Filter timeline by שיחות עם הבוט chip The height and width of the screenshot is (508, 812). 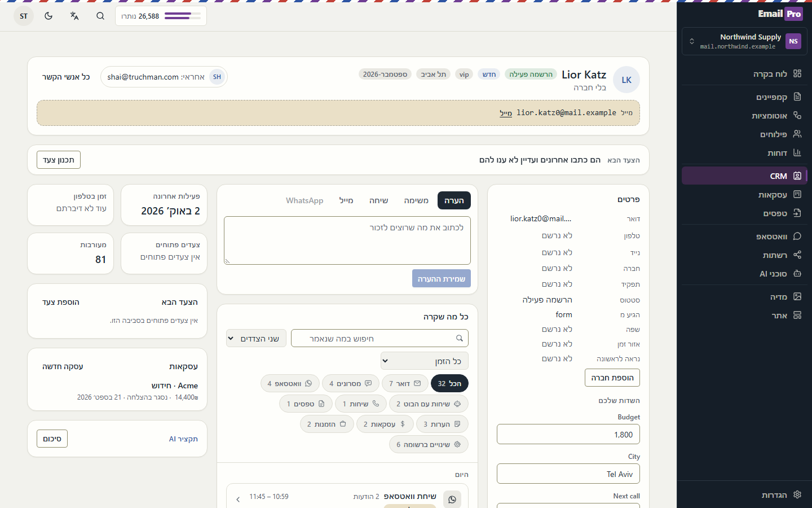coord(429,404)
